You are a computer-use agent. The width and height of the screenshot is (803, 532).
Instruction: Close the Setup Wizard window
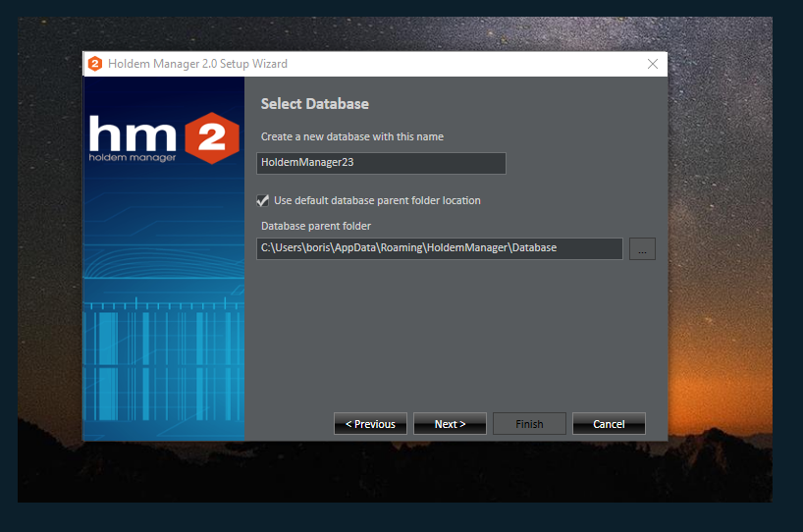tap(653, 64)
